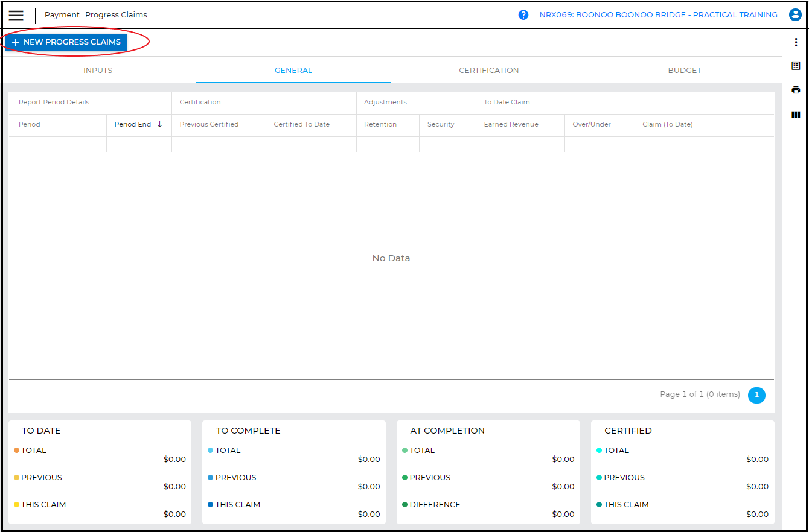The image size is (809, 532).
Task: Click the No Data message
Action: pyautogui.click(x=391, y=258)
